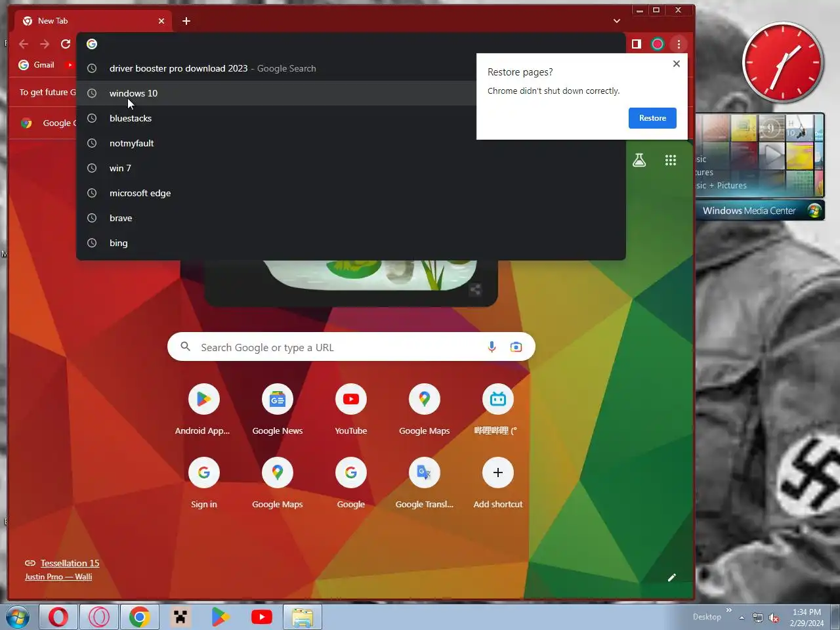Open the Tessellation 15 theme link

click(70, 563)
